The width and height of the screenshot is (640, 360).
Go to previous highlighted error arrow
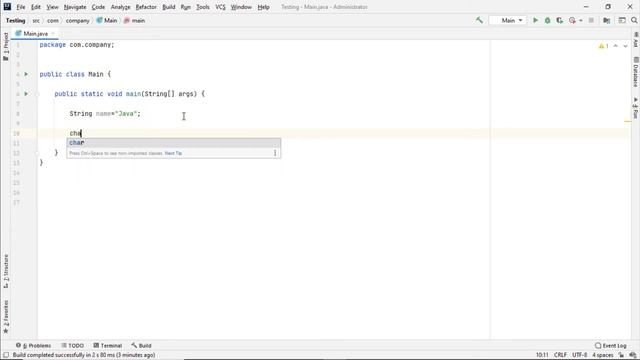pyautogui.click(x=616, y=46)
